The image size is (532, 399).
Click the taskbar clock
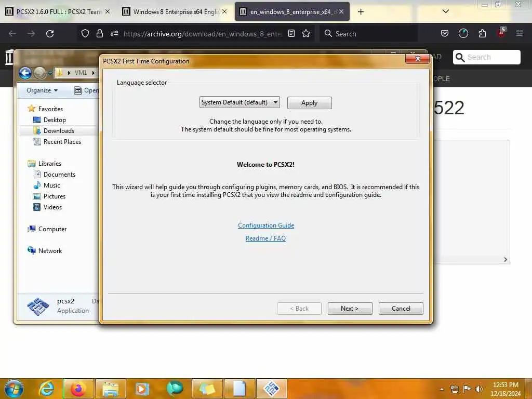506,389
